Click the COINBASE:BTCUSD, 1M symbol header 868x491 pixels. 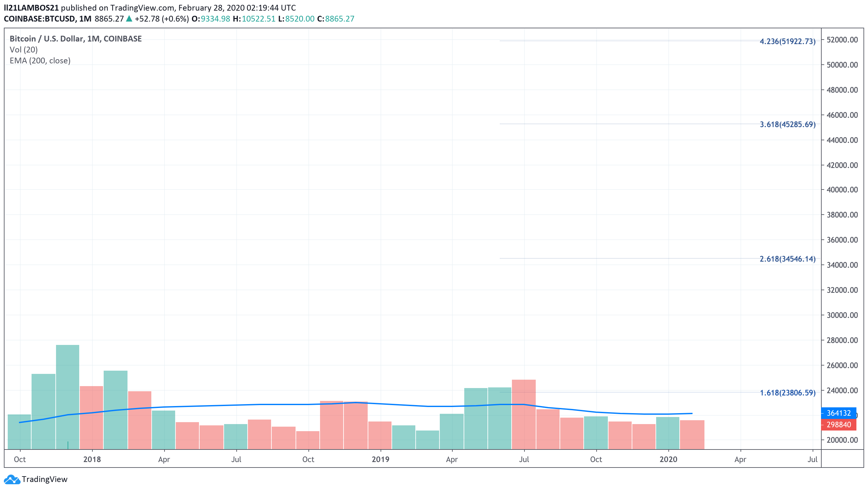coord(48,19)
